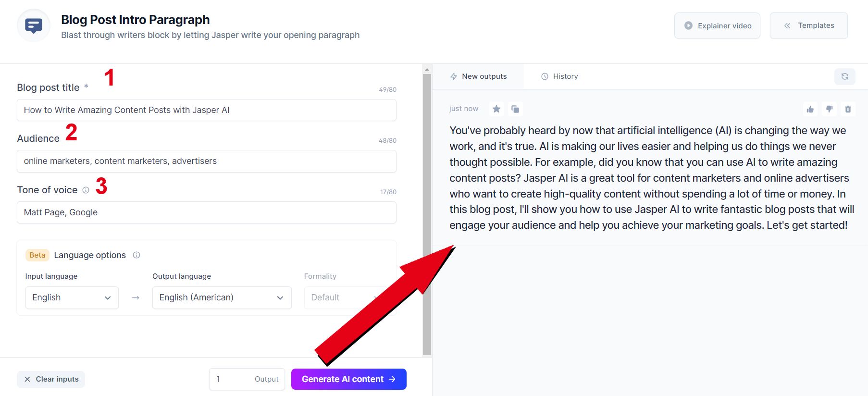Click the Language options info icon
Image resolution: width=868 pixels, height=396 pixels.
136,255
